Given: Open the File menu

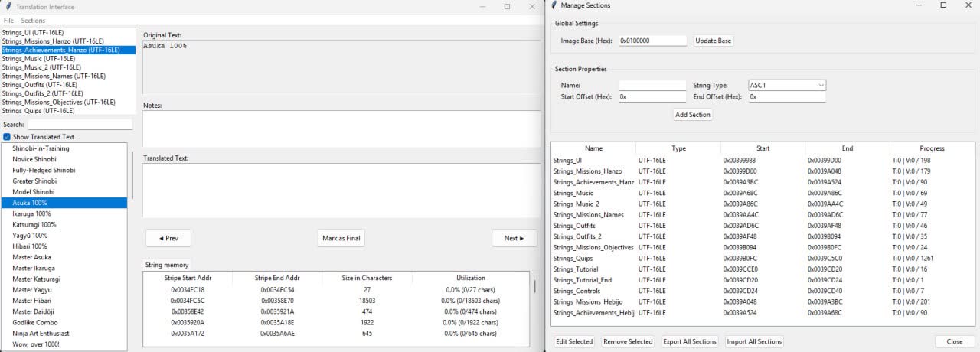Looking at the screenshot, I should coord(8,20).
